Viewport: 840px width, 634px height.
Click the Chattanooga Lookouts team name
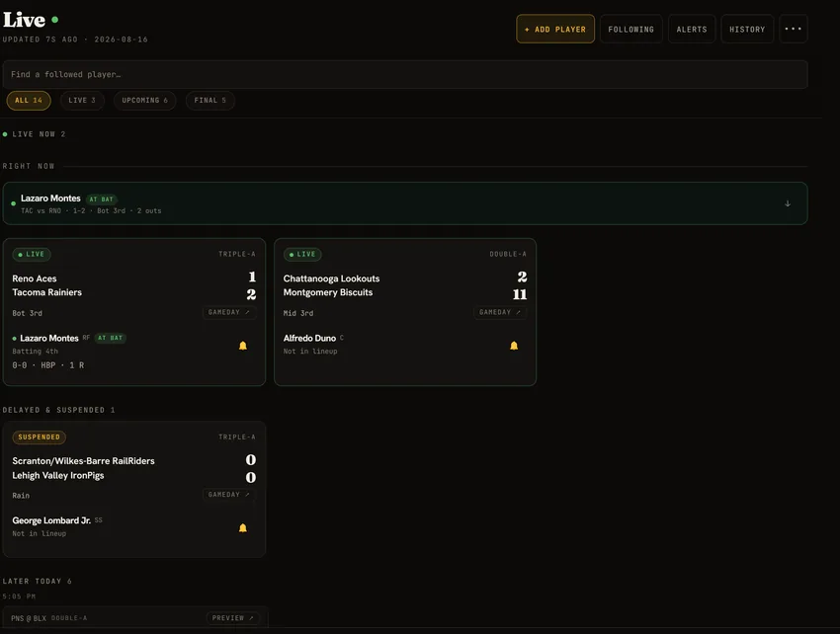coord(331,278)
